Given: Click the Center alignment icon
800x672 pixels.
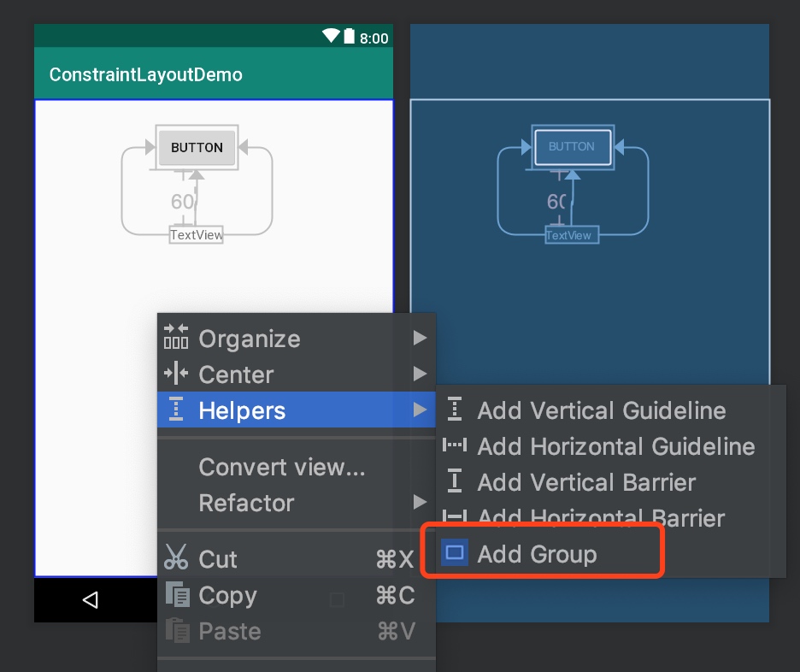Looking at the screenshot, I should pyautogui.click(x=176, y=373).
